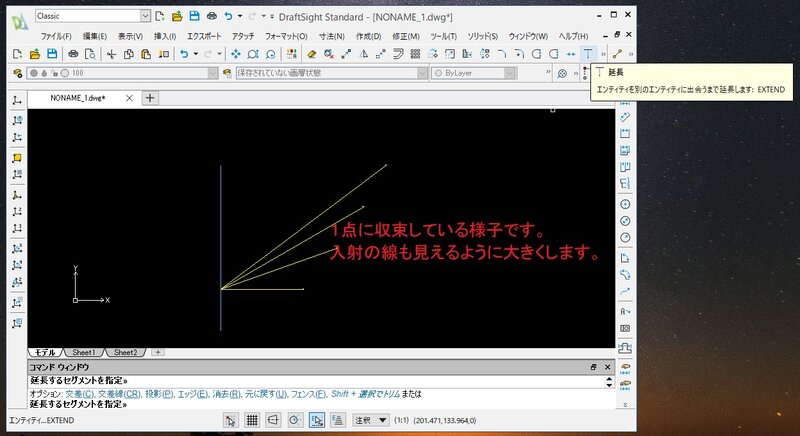Click the DraftSight application logo
Image resolution: width=800 pixels, height=436 pixels.
(x=20, y=21)
